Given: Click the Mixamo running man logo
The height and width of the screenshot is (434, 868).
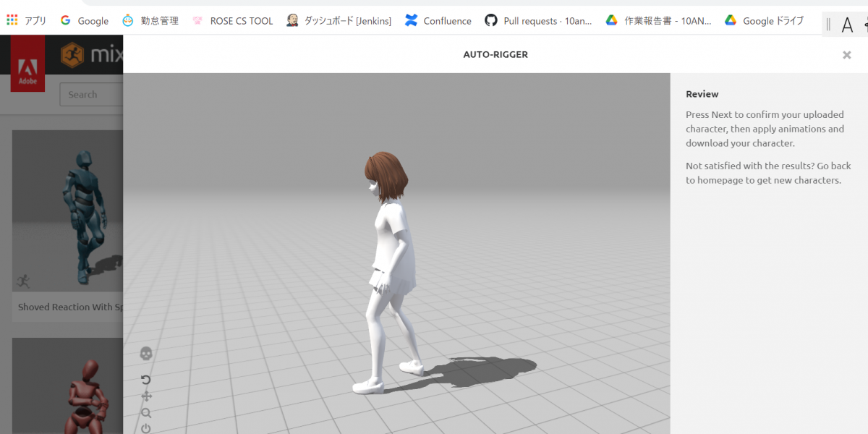Looking at the screenshot, I should 72,54.
